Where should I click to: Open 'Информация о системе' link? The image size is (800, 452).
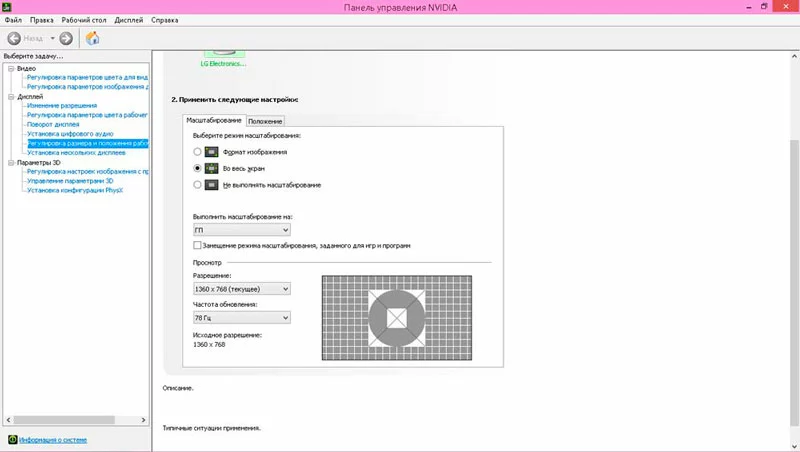click(53, 440)
